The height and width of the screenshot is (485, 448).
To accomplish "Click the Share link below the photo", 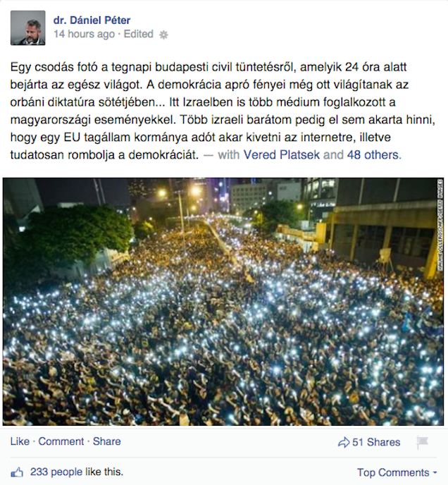I will [106, 441].
